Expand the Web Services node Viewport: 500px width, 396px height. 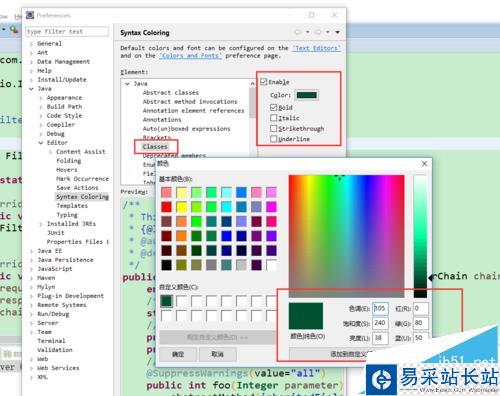(31, 368)
